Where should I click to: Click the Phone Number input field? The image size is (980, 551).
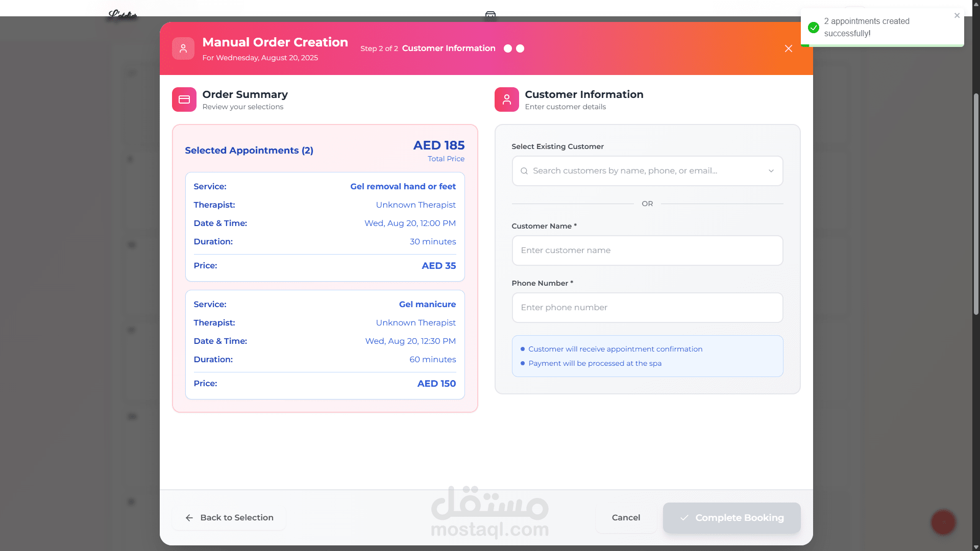647,308
